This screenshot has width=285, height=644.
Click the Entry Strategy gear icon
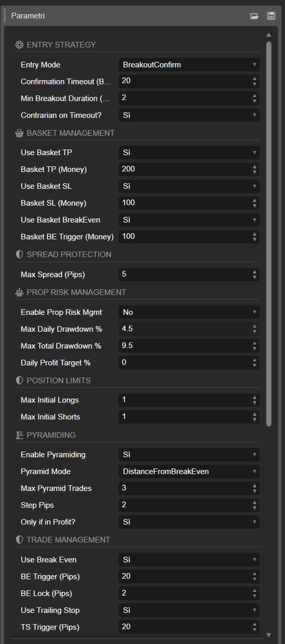tap(19, 45)
